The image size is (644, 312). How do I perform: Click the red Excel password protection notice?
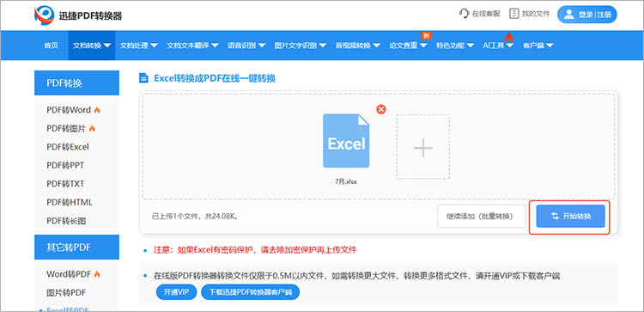point(255,249)
